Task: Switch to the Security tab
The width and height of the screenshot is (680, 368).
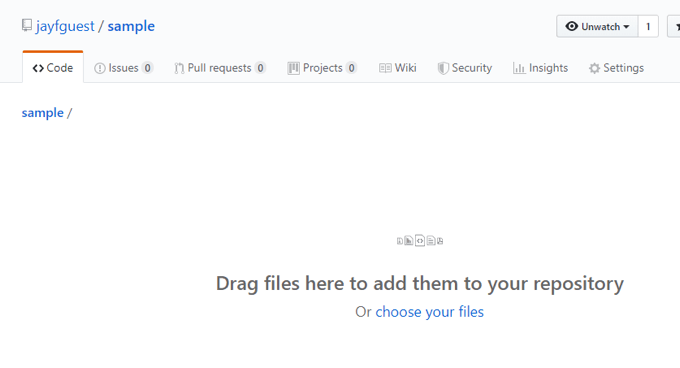Action: click(464, 68)
